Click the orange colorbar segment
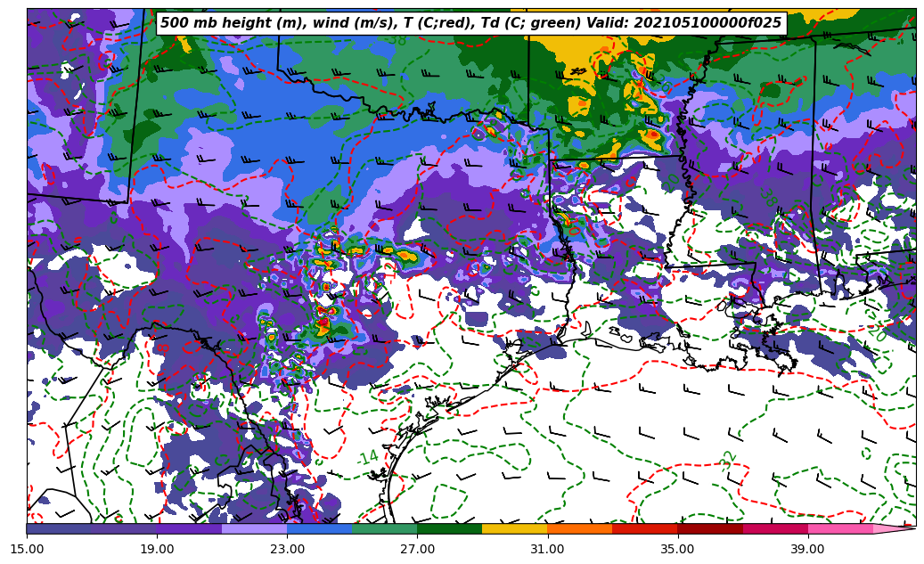This screenshot has height=564, width=924. (579, 528)
